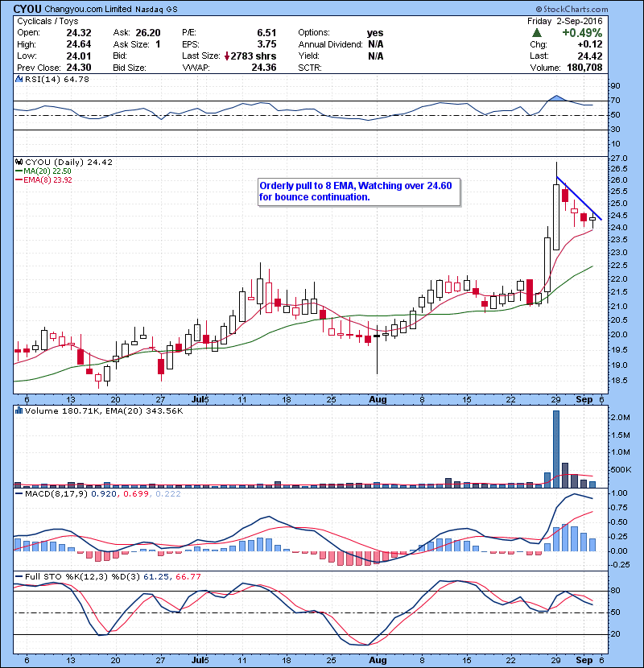Viewport: 644px width, 668px height.
Task: Click the blue descending trendline near 25.0
Action: [580, 198]
